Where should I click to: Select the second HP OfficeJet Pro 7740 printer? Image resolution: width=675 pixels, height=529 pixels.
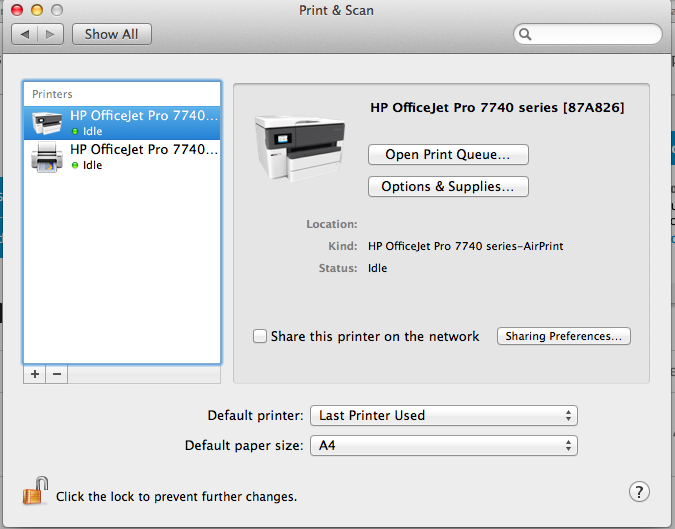(x=121, y=156)
